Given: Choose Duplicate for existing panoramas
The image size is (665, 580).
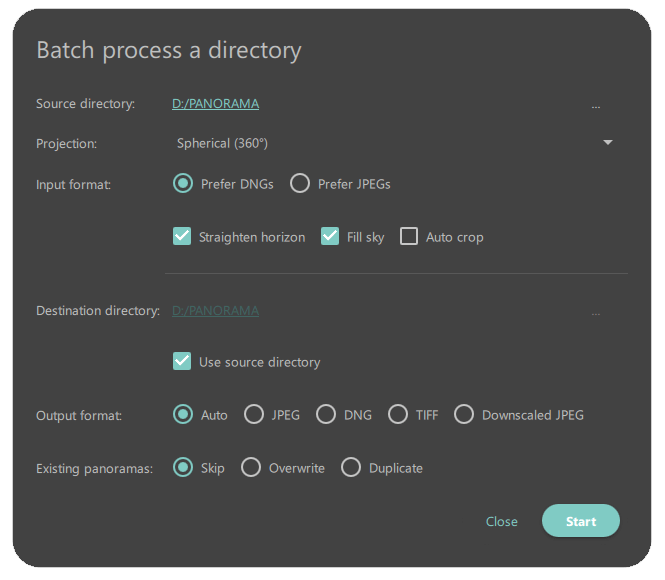Looking at the screenshot, I should point(351,467).
